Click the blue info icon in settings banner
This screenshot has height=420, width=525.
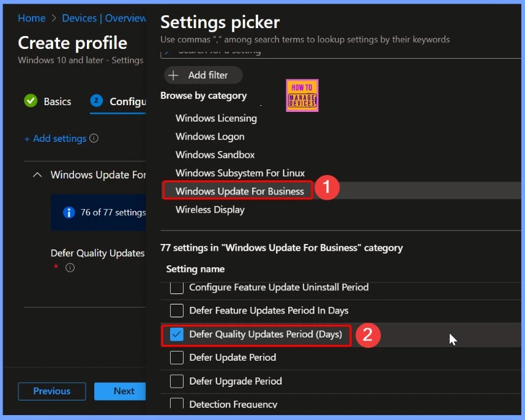click(x=69, y=212)
